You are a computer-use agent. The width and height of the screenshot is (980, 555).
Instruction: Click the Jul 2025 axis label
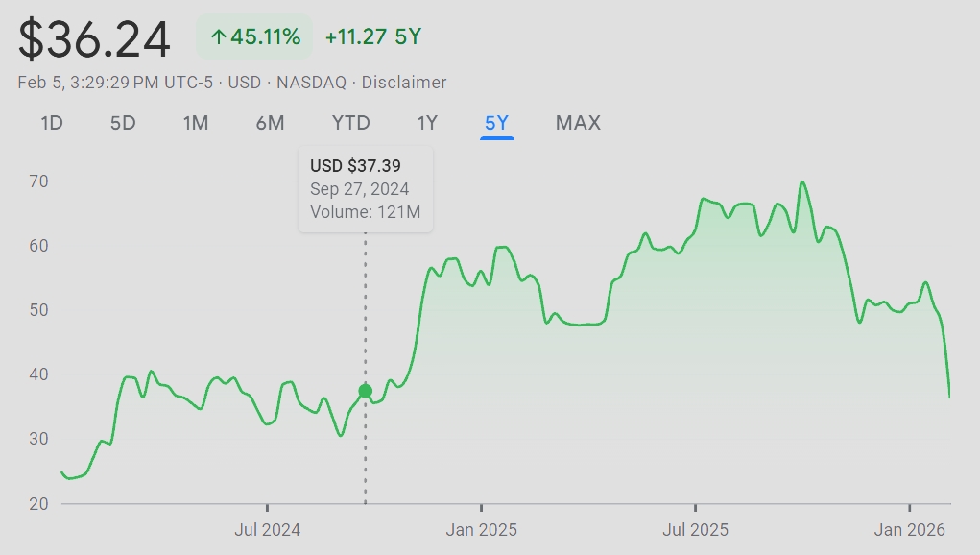695,529
